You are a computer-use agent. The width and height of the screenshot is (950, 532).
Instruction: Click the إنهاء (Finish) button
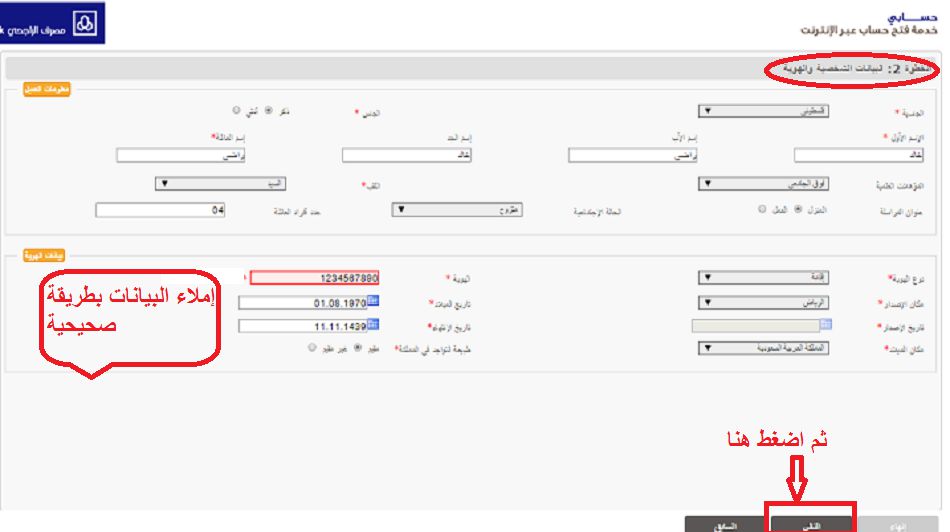coord(899,524)
